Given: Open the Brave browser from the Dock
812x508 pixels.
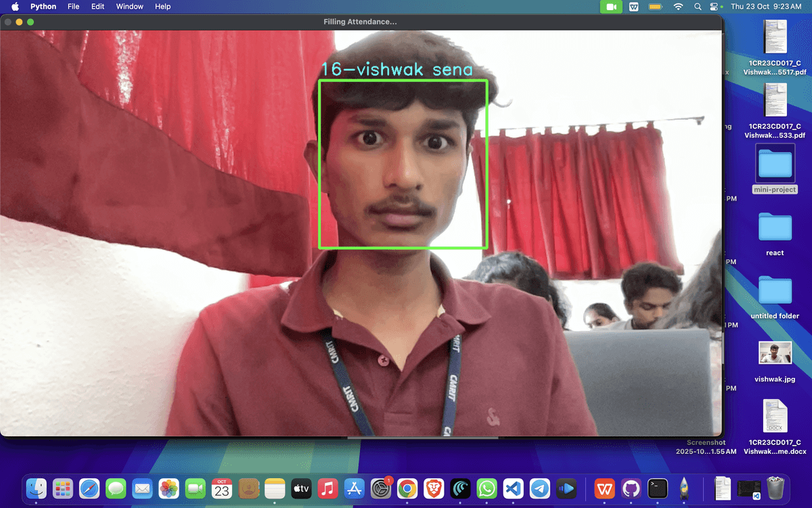Looking at the screenshot, I should coord(433,488).
